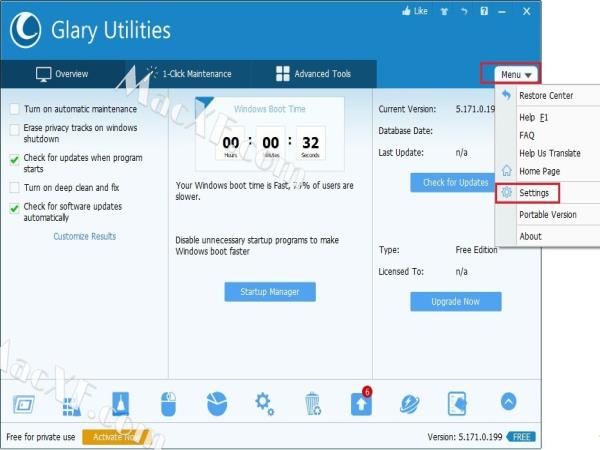Click the Windows Boot Time heading
The height and width of the screenshot is (450, 600).
270,109
